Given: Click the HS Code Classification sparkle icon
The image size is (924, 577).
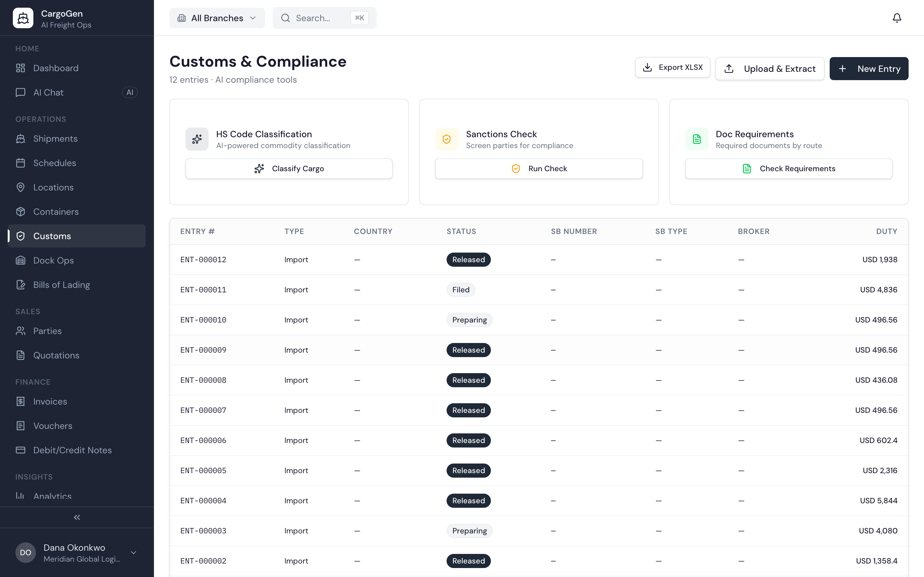Looking at the screenshot, I should click(x=197, y=139).
